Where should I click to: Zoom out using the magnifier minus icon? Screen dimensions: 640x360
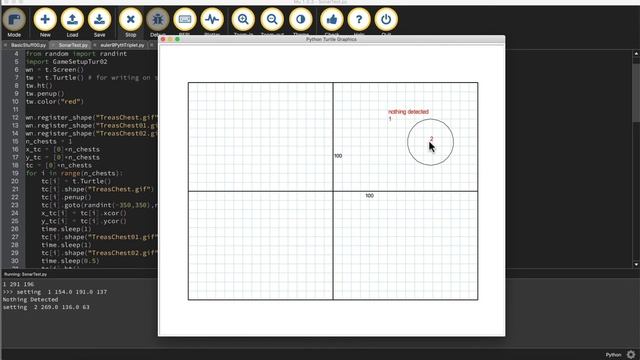pyautogui.click(x=272, y=20)
